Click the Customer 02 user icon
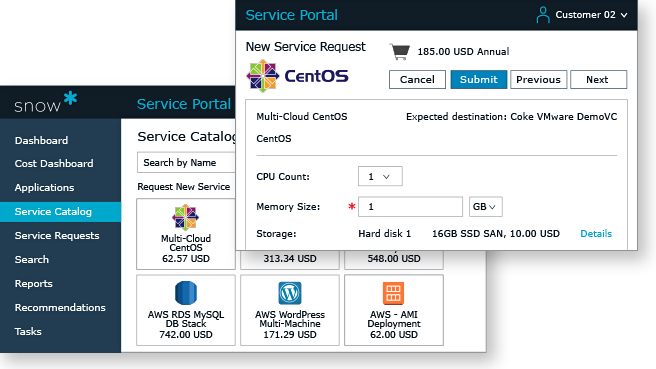This screenshot has width=656, height=369. 543,15
